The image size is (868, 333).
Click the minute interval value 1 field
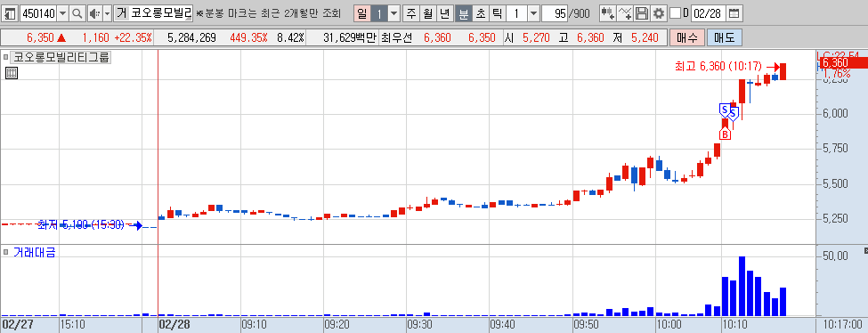click(x=516, y=13)
